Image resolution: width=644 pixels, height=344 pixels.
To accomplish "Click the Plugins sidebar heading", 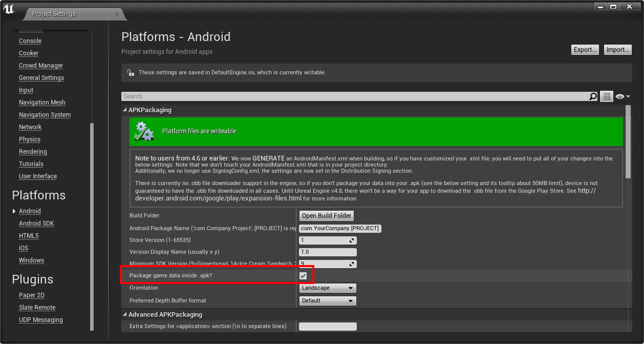I will coord(33,279).
